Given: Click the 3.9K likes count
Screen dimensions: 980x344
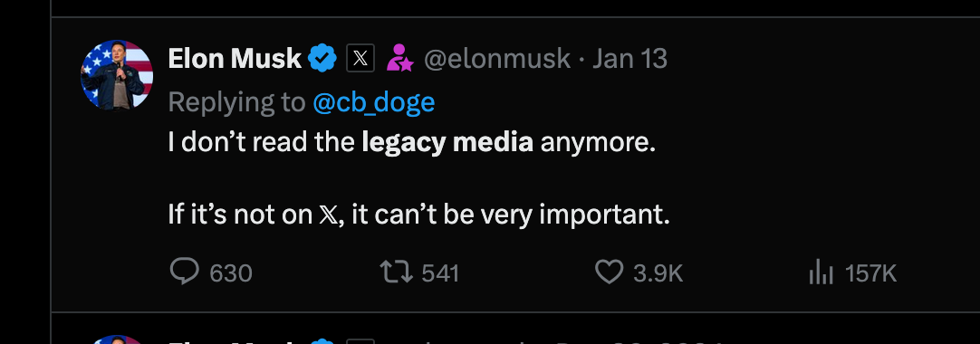Looking at the screenshot, I should coord(658,273).
